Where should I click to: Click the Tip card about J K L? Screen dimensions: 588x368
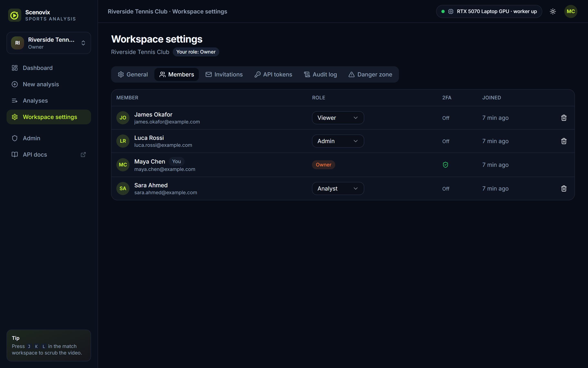[x=49, y=345]
